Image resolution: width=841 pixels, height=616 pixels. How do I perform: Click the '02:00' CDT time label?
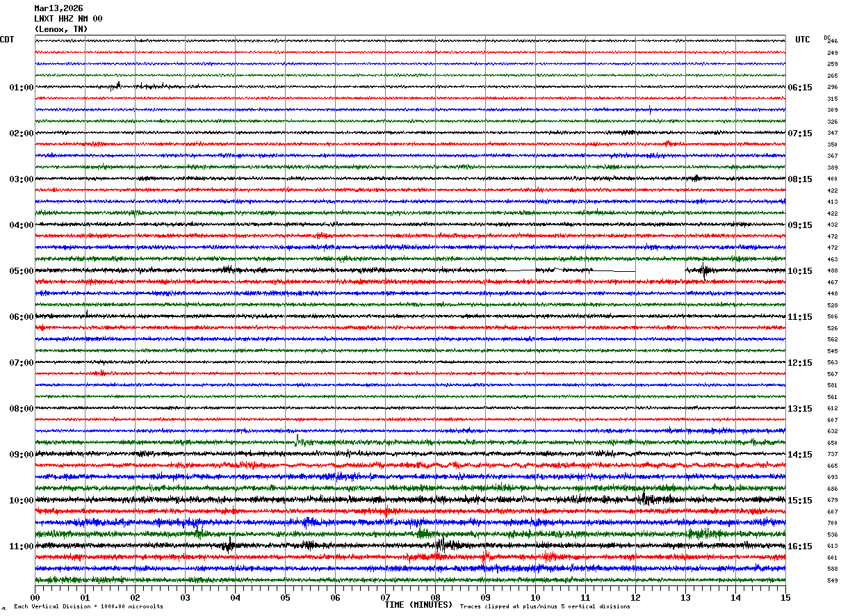22,133
